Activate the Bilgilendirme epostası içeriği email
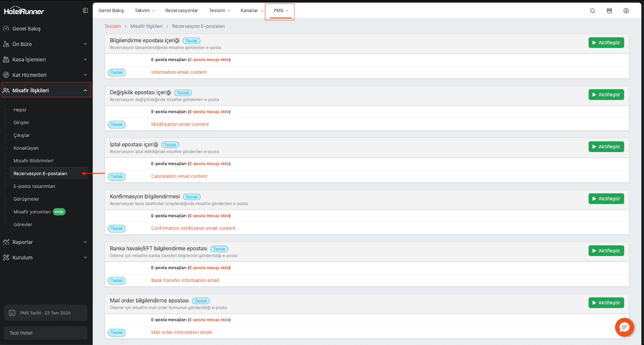Image resolution: width=644 pixels, height=345 pixels. point(606,43)
